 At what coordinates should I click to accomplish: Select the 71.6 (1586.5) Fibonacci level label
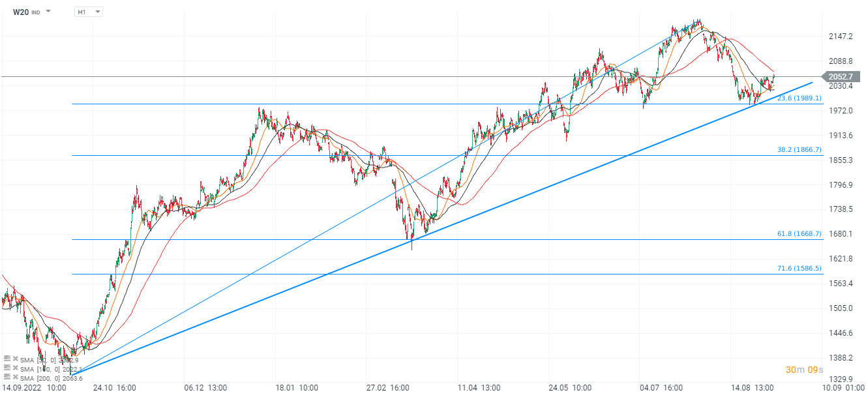[x=799, y=268]
